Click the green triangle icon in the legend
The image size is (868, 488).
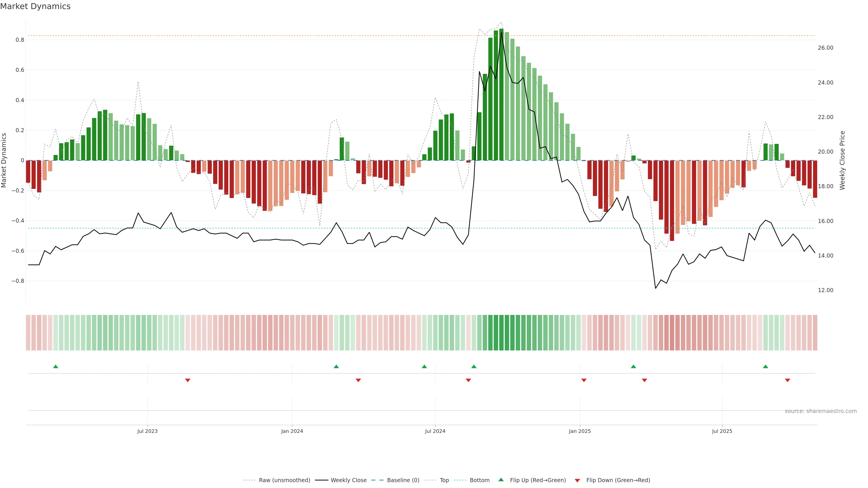(x=501, y=480)
